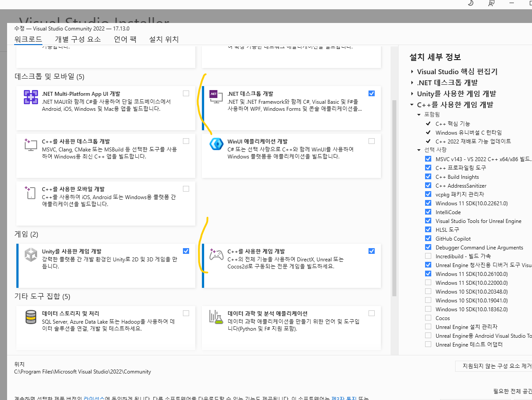Click the .NET Multi-Platform App UI workload icon
Viewport: 532px width, 400px height.
[31, 97]
